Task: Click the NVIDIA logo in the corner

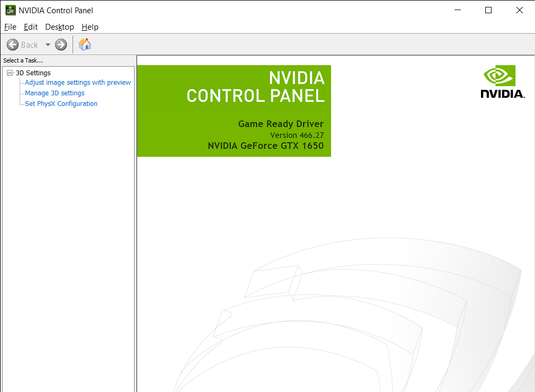Action: click(x=503, y=82)
